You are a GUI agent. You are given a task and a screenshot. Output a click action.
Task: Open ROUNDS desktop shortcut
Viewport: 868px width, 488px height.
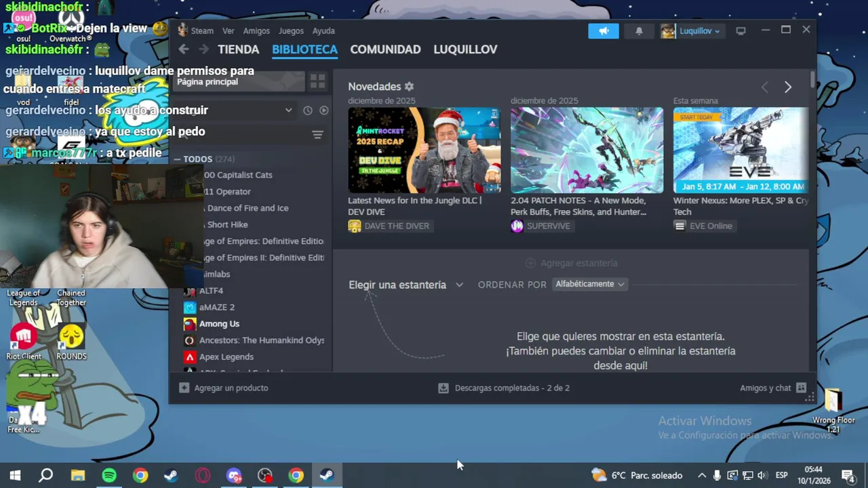pyautogui.click(x=71, y=341)
